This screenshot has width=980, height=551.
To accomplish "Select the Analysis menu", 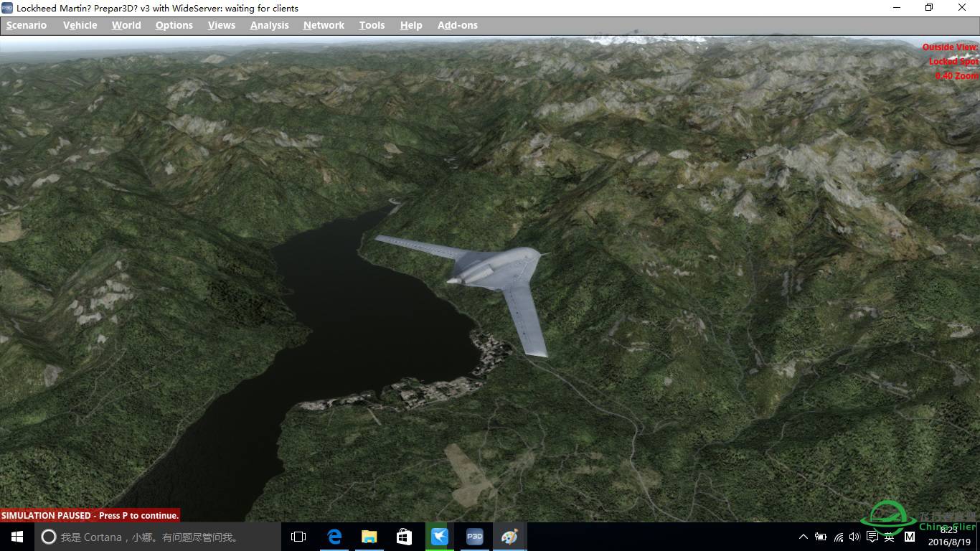I will [269, 25].
